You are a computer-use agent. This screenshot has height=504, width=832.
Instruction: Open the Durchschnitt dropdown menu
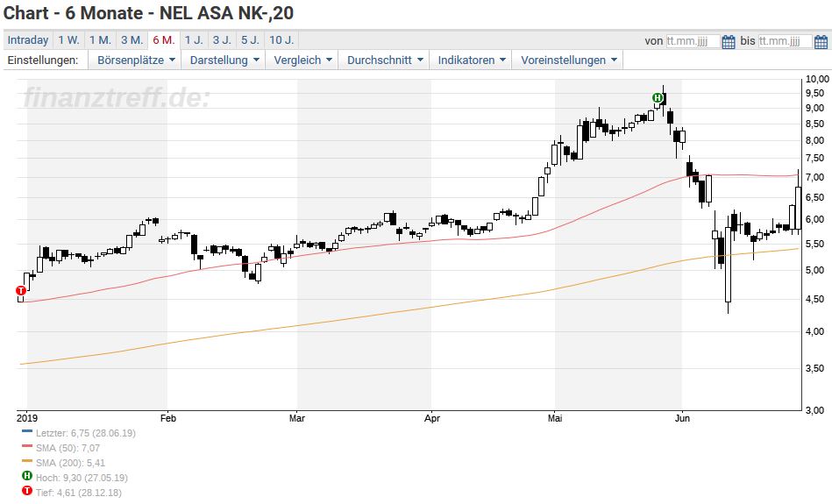coord(385,60)
